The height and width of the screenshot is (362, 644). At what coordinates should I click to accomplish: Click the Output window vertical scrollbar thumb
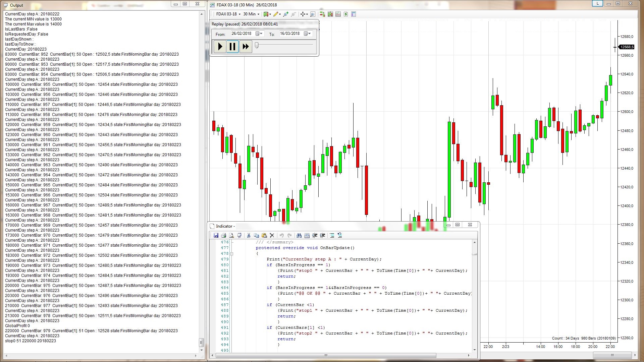(202, 342)
